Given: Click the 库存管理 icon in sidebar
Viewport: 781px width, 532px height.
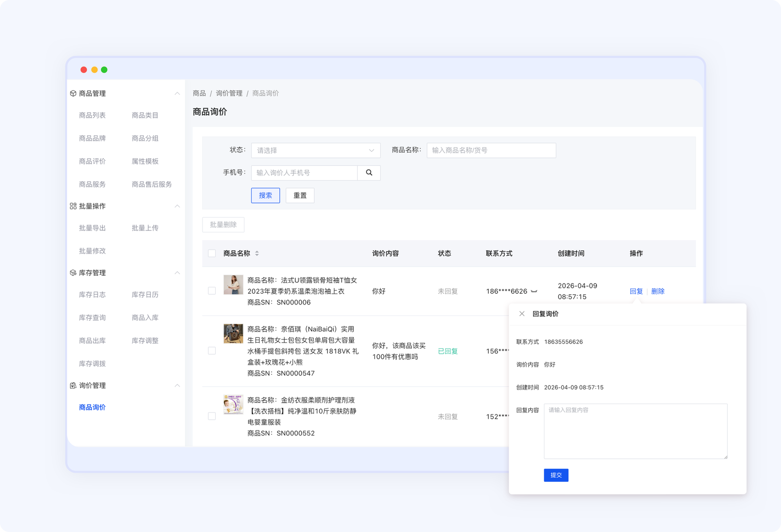Looking at the screenshot, I should point(73,273).
